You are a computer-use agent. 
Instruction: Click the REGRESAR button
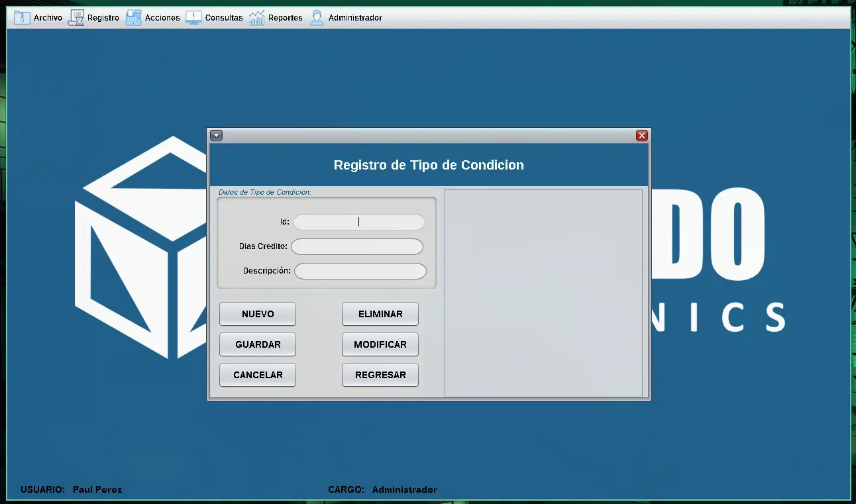380,375
